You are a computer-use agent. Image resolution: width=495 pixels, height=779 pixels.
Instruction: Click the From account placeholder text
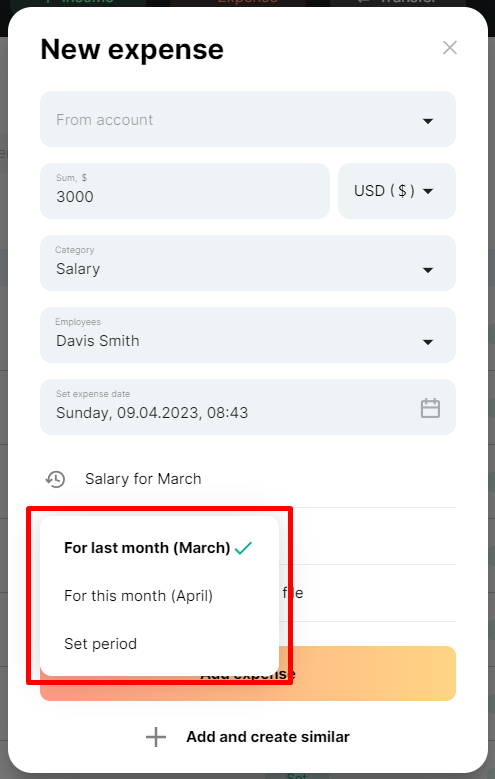click(104, 120)
